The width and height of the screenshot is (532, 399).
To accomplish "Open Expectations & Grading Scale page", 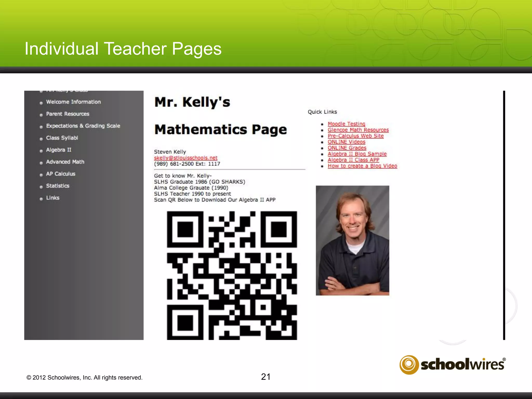I will pos(83,126).
